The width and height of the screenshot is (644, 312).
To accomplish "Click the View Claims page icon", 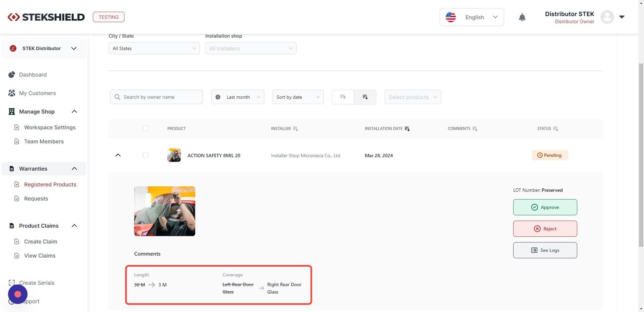I will coord(17,256).
